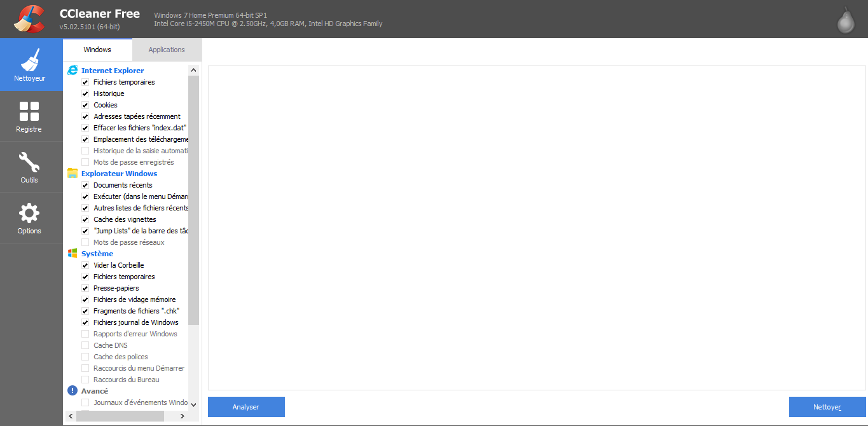Image resolution: width=868 pixels, height=426 pixels.
Task: Enable Mots de passe réseaux
Action: tap(85, 242)
